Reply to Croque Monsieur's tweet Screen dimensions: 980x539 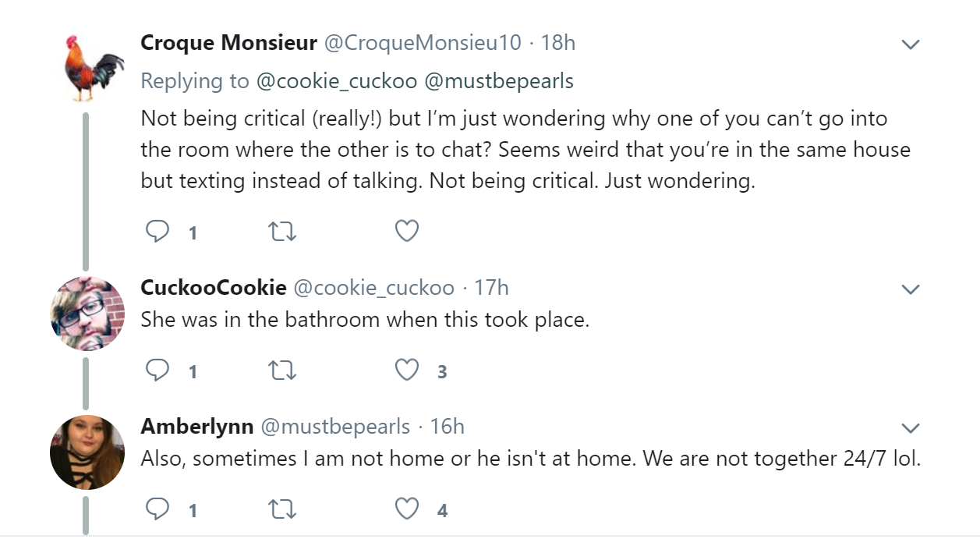tap(158, 231)
